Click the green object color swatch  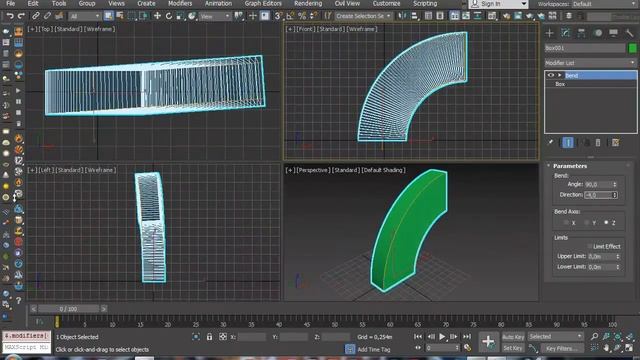click(633, 48)
